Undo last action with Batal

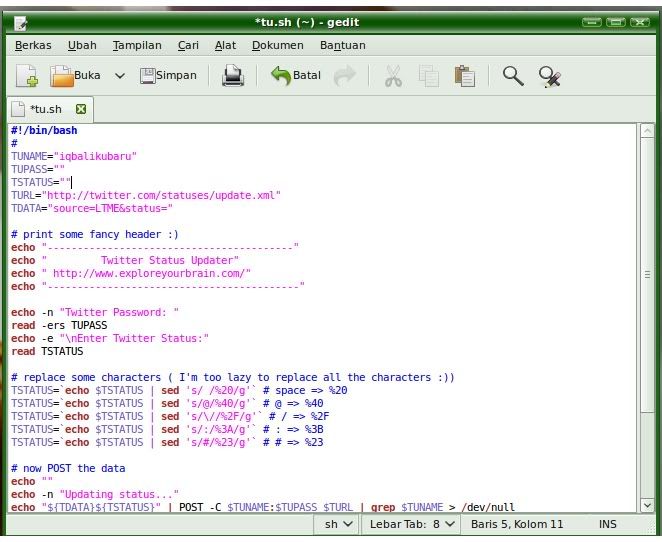click(296, 76)
